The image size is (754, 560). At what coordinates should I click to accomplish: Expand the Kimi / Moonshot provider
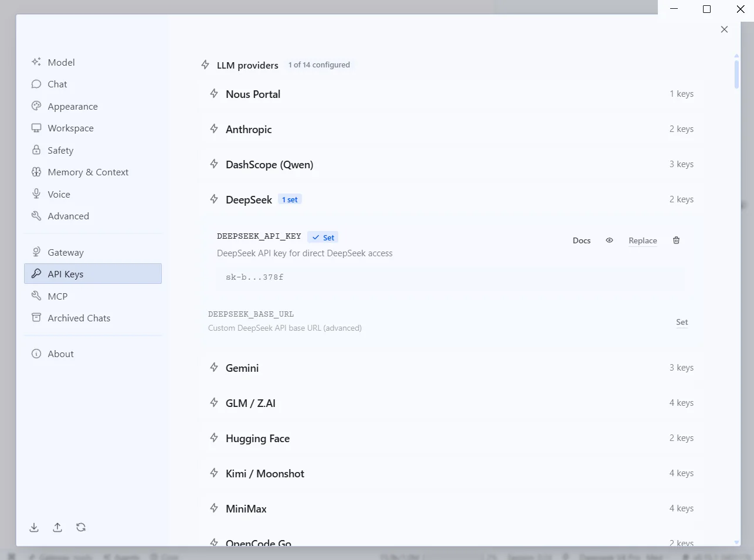click(x=451, y=473)
